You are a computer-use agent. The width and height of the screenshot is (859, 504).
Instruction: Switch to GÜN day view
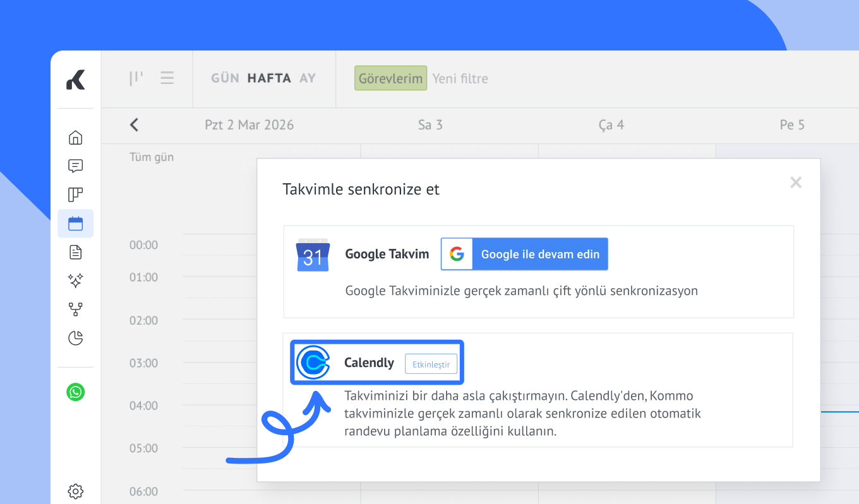point(225,78)
